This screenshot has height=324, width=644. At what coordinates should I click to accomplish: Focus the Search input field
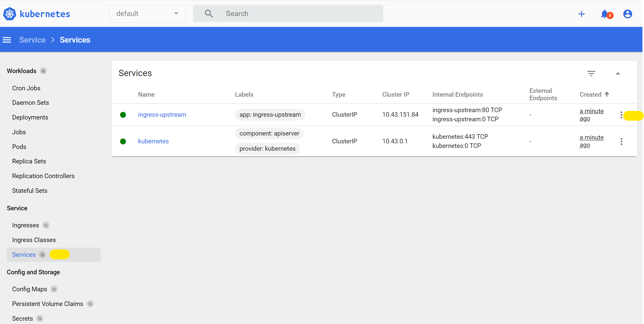tap(288, 13)
